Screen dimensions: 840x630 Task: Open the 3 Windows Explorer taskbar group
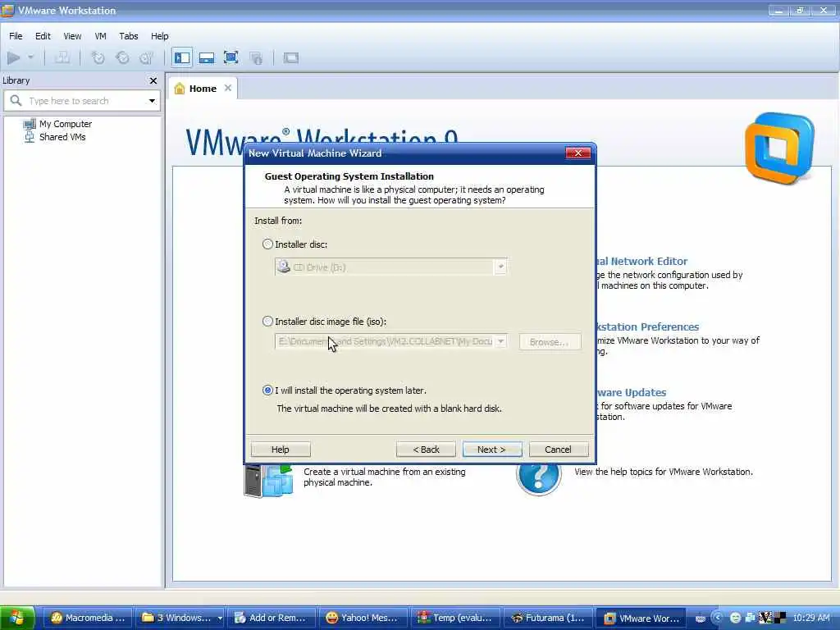click(x=180, y=618)
